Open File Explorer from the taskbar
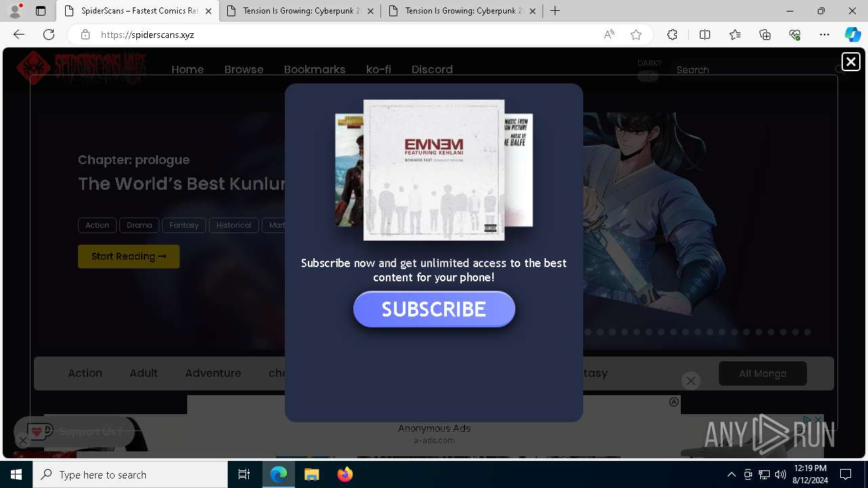Viewport: 868px width, 488px height. (311, 474)
